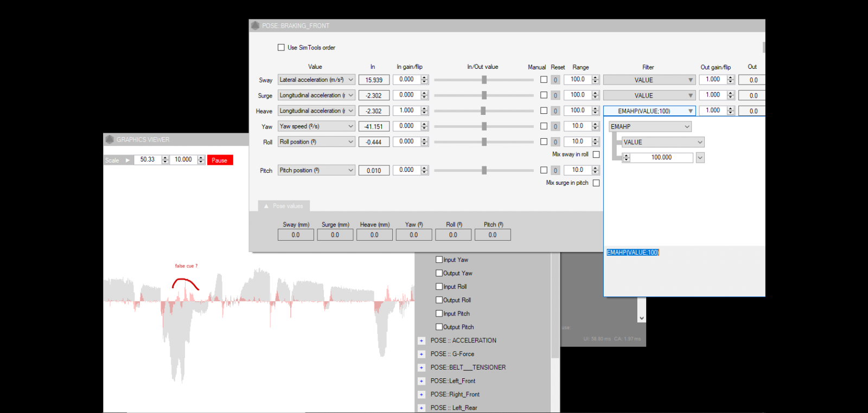868x413 pixels.
Task: Click the play arrow next to Scale
Action: (x=127, y=160)
